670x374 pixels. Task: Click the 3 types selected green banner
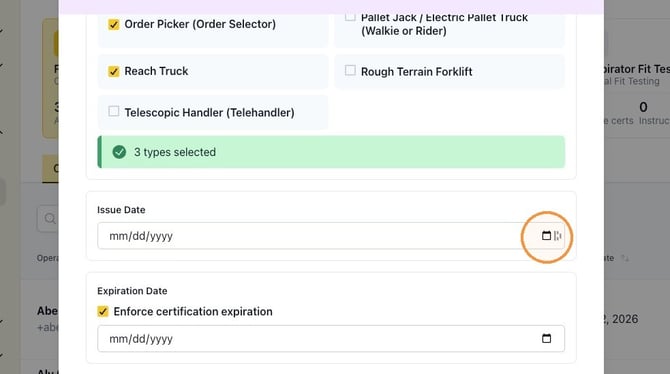pos(331,152)
